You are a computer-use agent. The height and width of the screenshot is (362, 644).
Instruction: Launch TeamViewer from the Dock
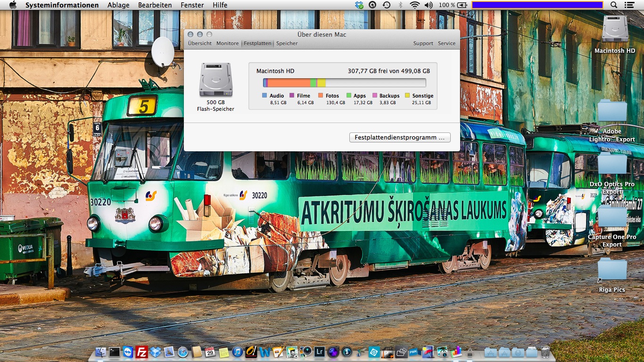point(128,352)
